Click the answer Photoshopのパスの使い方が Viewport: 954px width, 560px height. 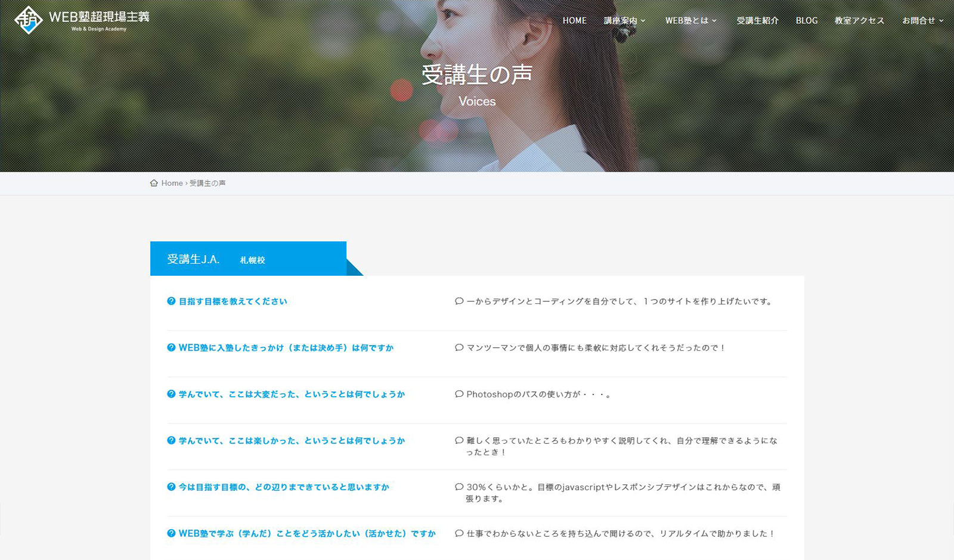(x=538, y=394)
